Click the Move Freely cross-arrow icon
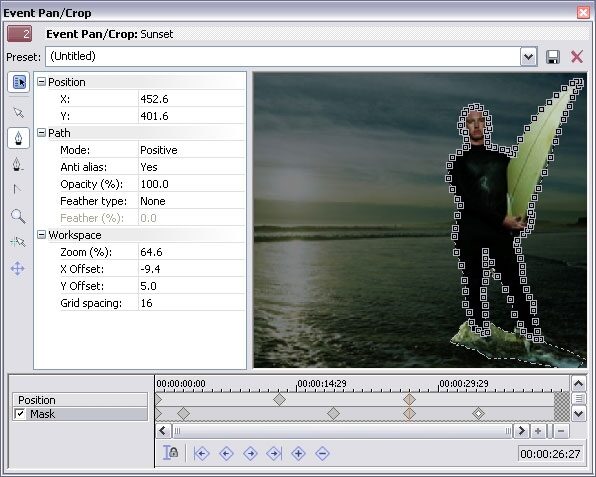 (17, 268)
